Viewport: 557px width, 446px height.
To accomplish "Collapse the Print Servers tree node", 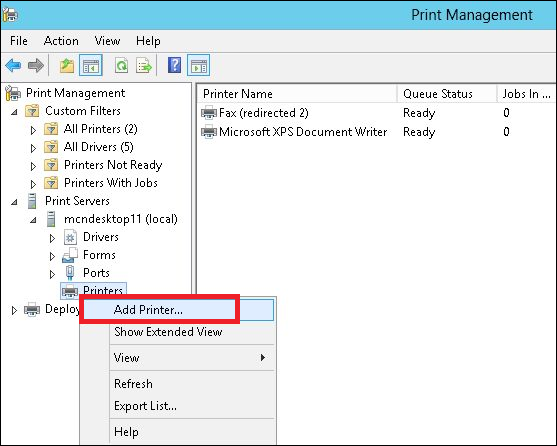I will click(14, 202).
